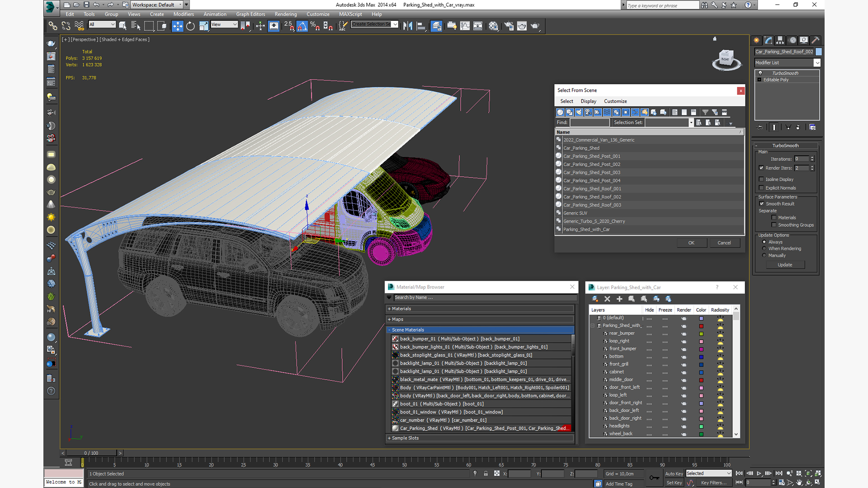Viewport: 868px width, 488px height.
Task: Open the Hierarchy command panel tab
Action: tap(780, 40)
